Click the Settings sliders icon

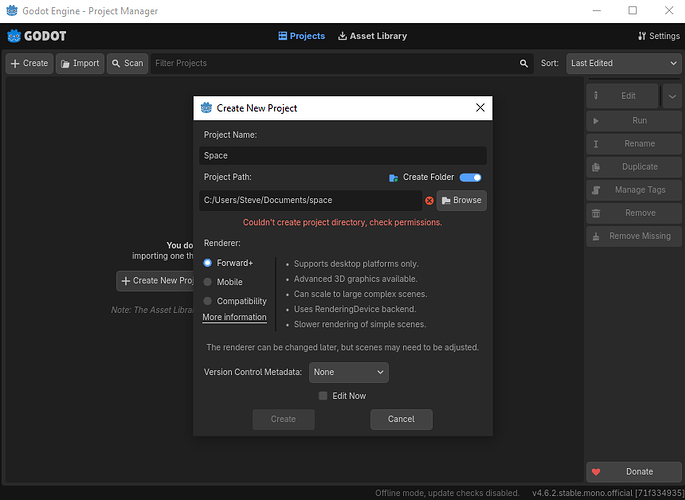pyautogui.click(x=642, y=36)
